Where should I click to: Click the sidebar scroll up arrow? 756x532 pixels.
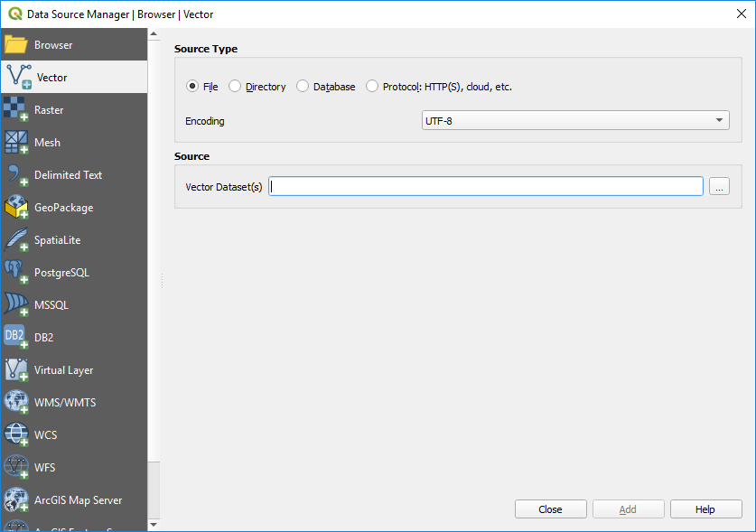[x=154, y=33]
